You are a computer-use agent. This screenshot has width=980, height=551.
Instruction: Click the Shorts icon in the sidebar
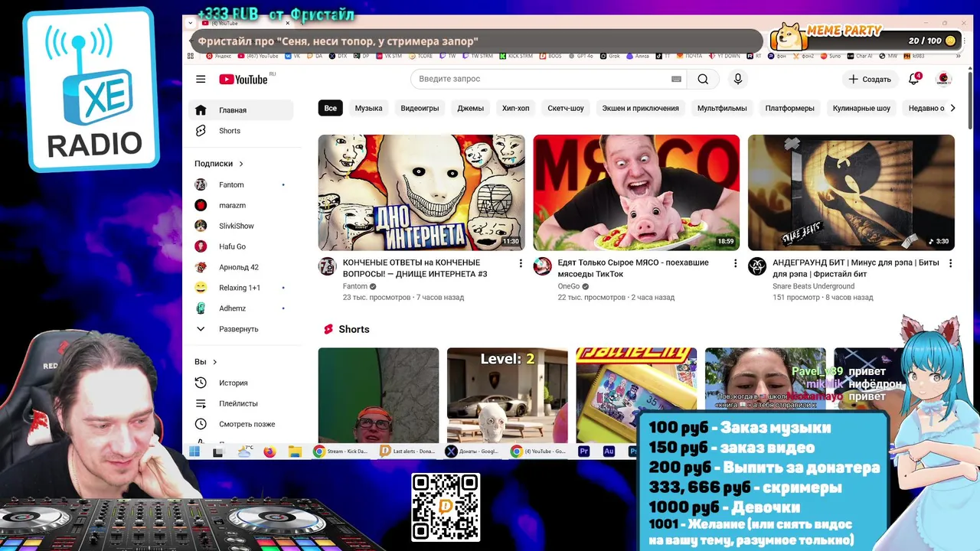pyautogui.click(x=201, y=131)
